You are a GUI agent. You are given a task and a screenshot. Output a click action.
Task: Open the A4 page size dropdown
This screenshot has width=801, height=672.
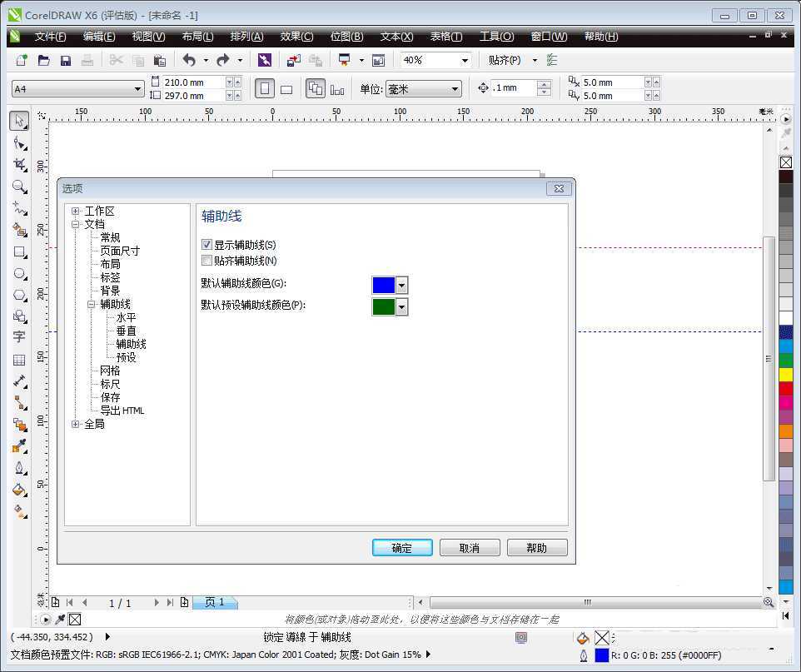(x=138, y=89)
